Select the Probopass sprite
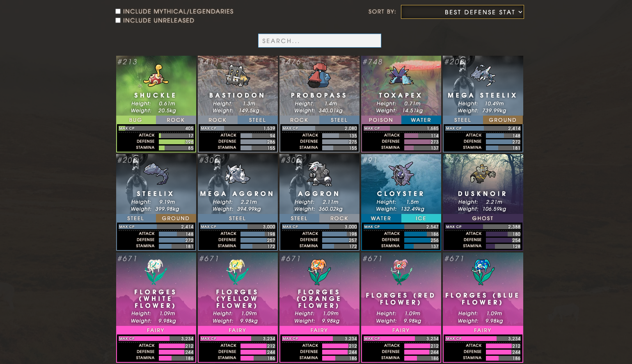 [x=319, y=75]
